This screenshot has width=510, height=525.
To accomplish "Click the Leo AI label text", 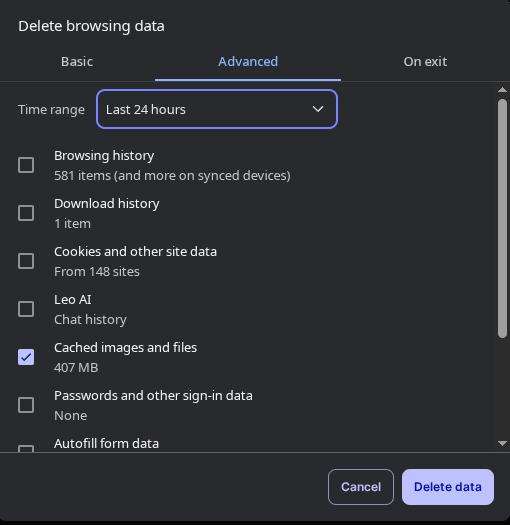I will click(73, 300).
